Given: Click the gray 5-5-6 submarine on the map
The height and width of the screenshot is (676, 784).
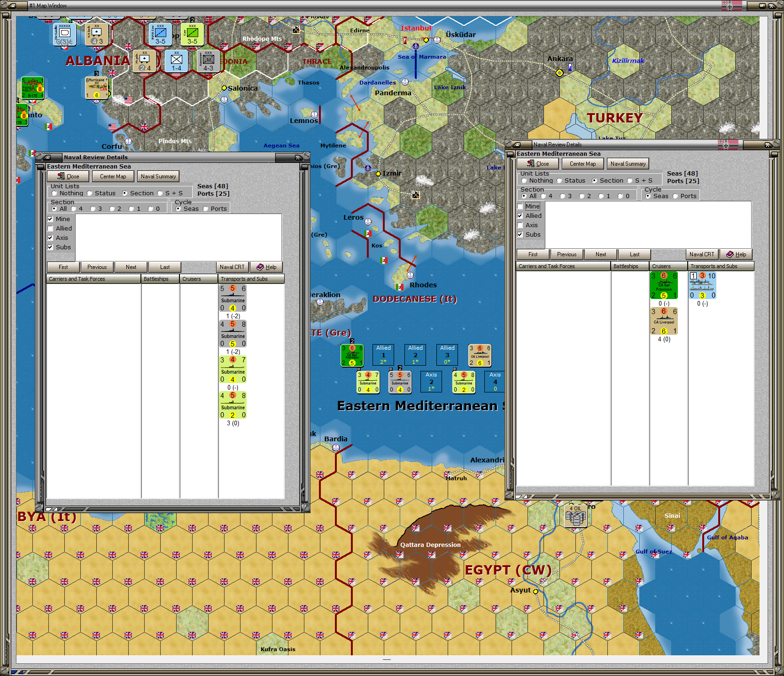Looking at the screenshot, I should click(400, 382).
